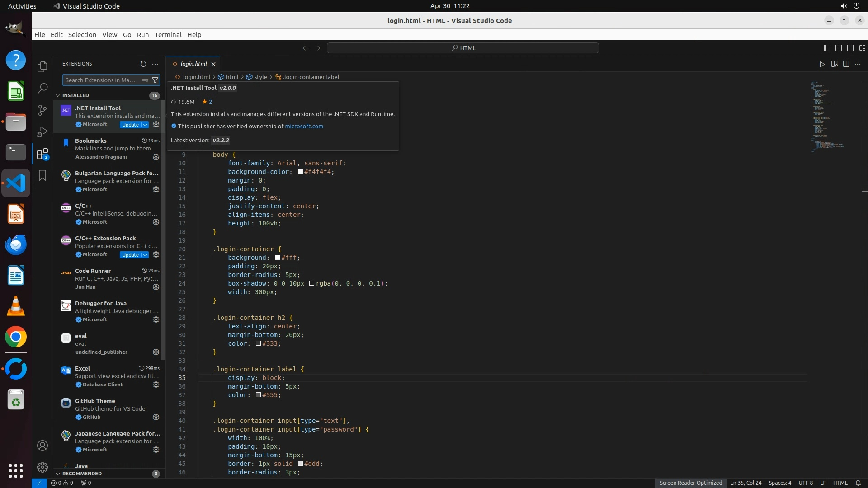Screen dimensions: 868x488
Task: Open the microsoft.com publisher link
Action: click(304, 127)
